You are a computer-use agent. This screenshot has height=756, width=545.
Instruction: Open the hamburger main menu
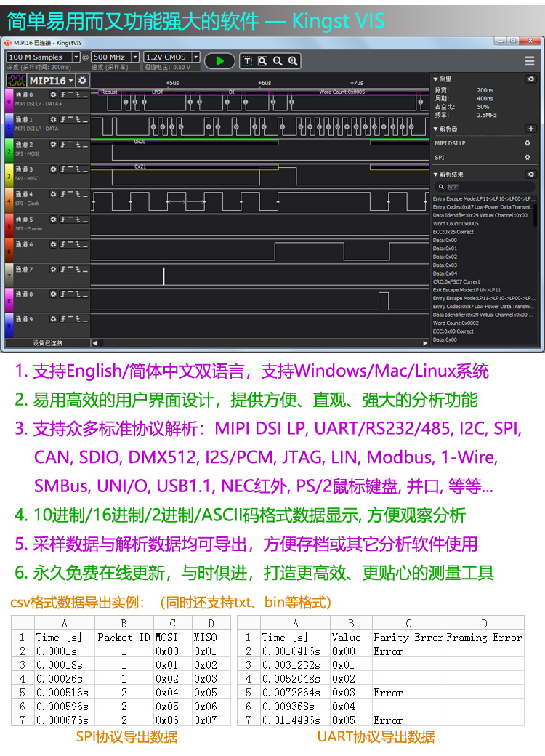point(530,61)
